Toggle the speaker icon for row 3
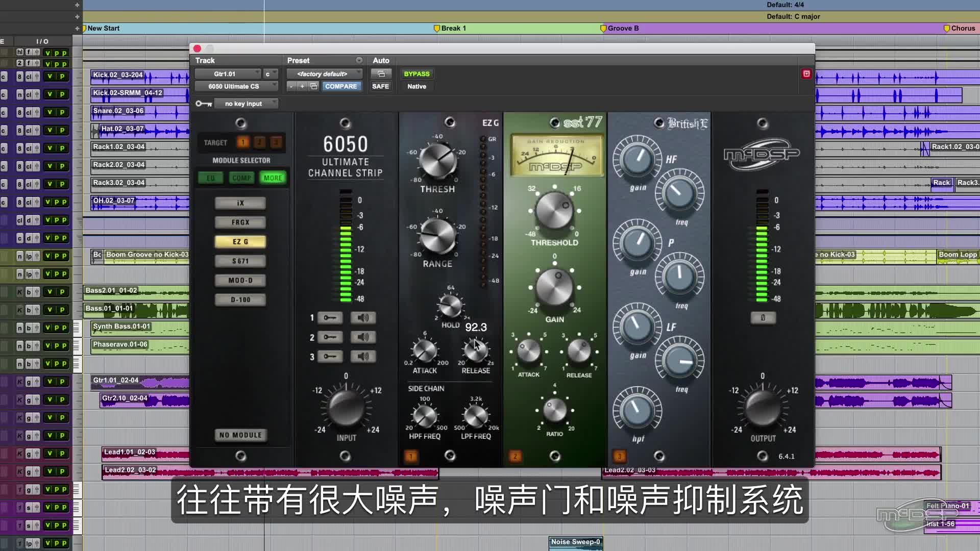This screenshot has height=551, width=980. [x=363, y=357]
